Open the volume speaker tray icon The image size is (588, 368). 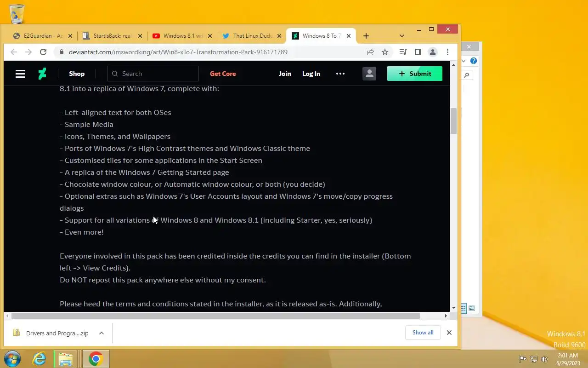pos(544,359)
